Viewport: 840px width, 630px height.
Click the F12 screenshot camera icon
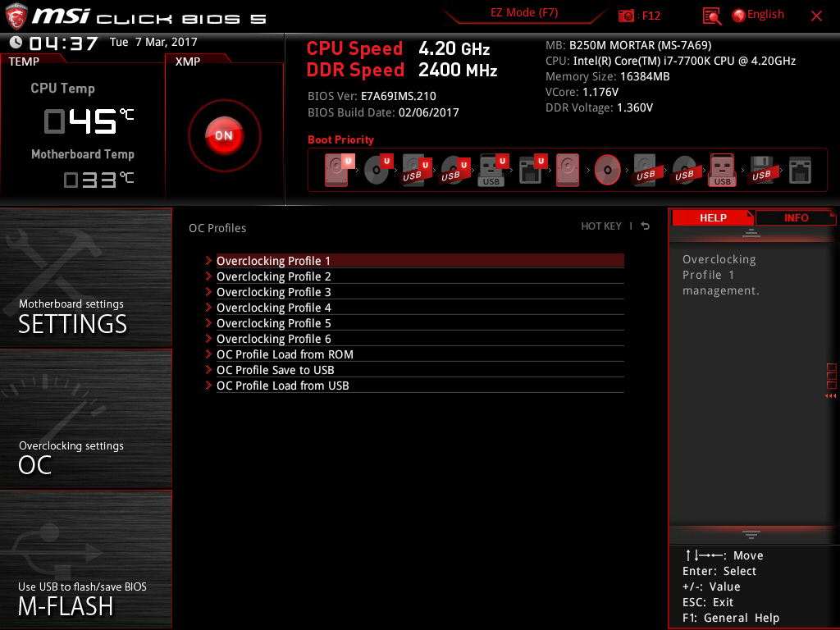pos(626,16)
